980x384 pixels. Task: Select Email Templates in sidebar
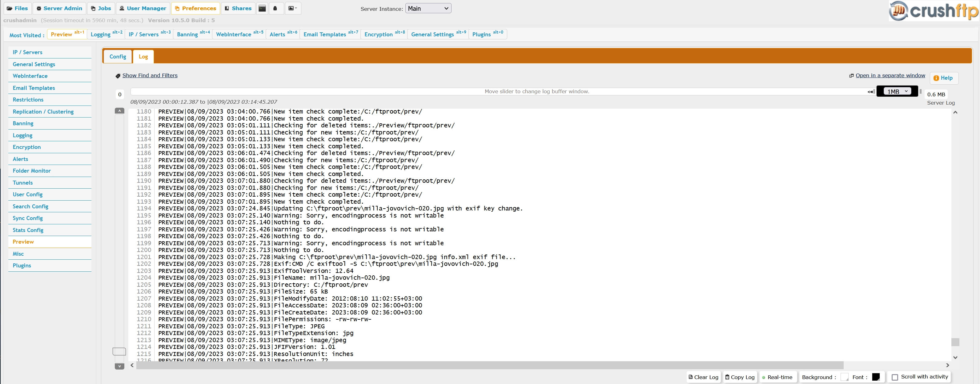coord(50,88)
